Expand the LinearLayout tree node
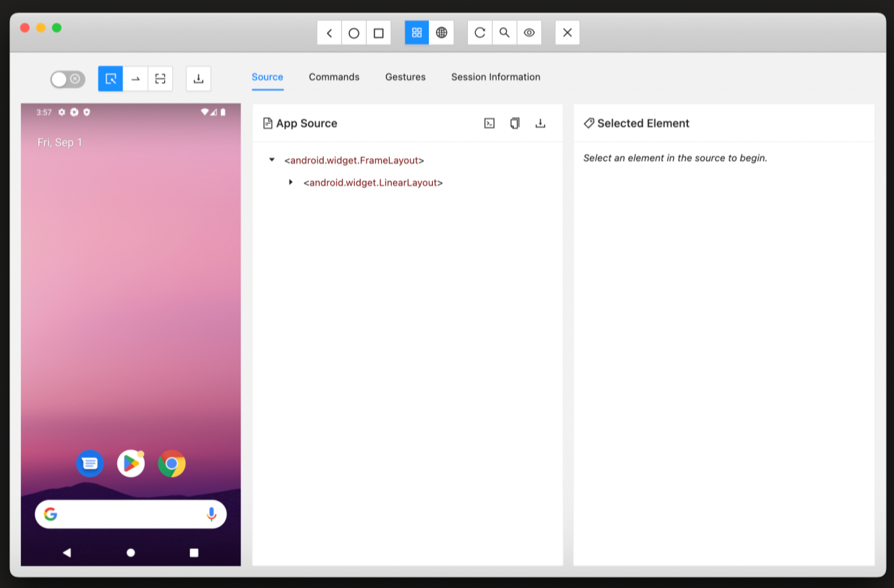The image size is (894, 588). pos(290,182)
